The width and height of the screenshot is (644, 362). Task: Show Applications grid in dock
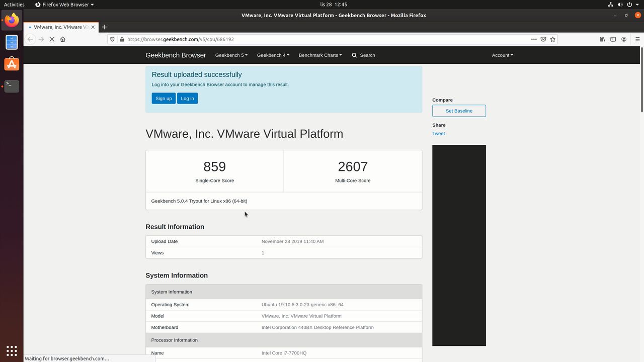click(x=12, y=350)
